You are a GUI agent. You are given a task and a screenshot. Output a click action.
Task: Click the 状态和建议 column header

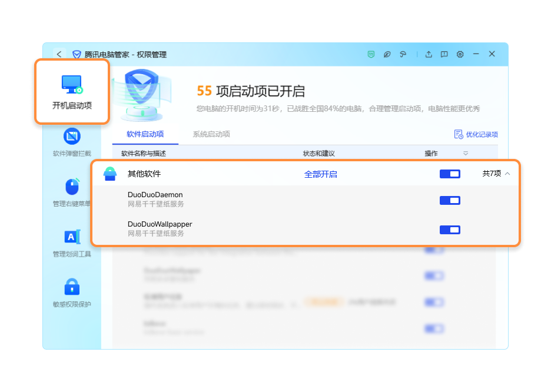318,154
